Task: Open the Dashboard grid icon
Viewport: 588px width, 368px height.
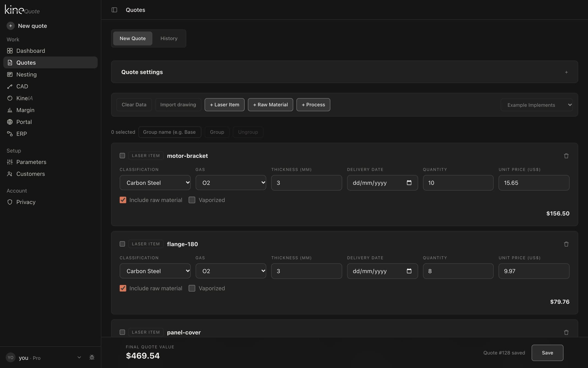Action: [x=10, y=51]
